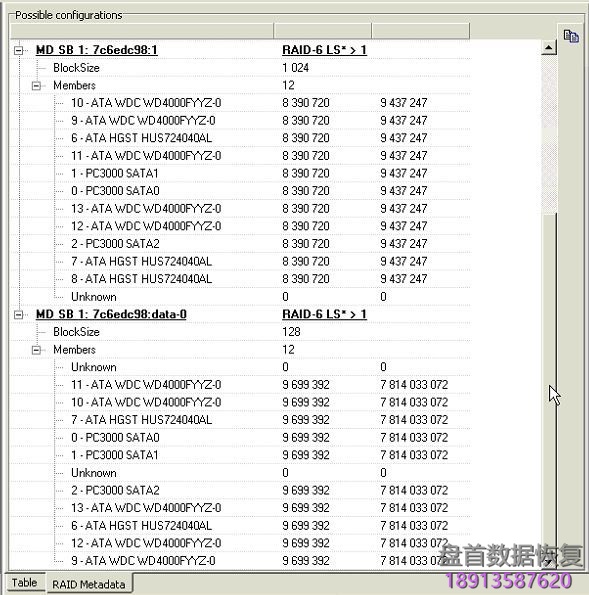Open the MD SB 1: 7c6edc98:data-0 link
The height and width of the screenshot is (595, 589).
[x=111, y=314]
